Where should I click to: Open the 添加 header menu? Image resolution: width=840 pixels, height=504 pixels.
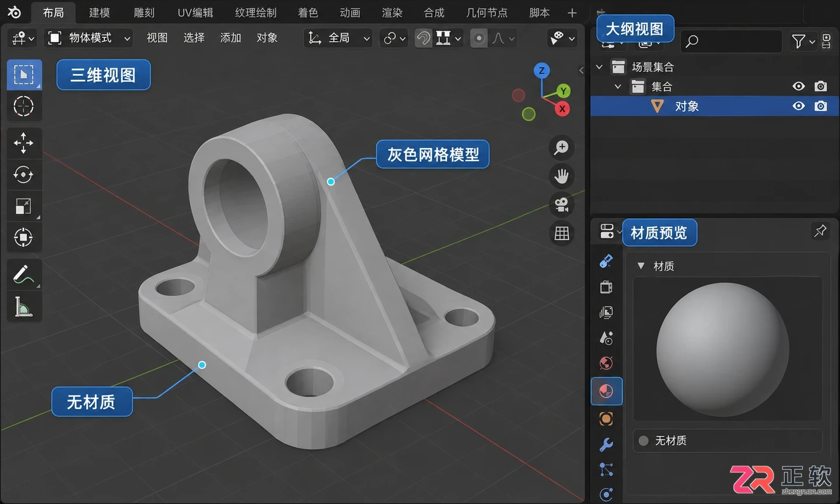tap(230, 38)
